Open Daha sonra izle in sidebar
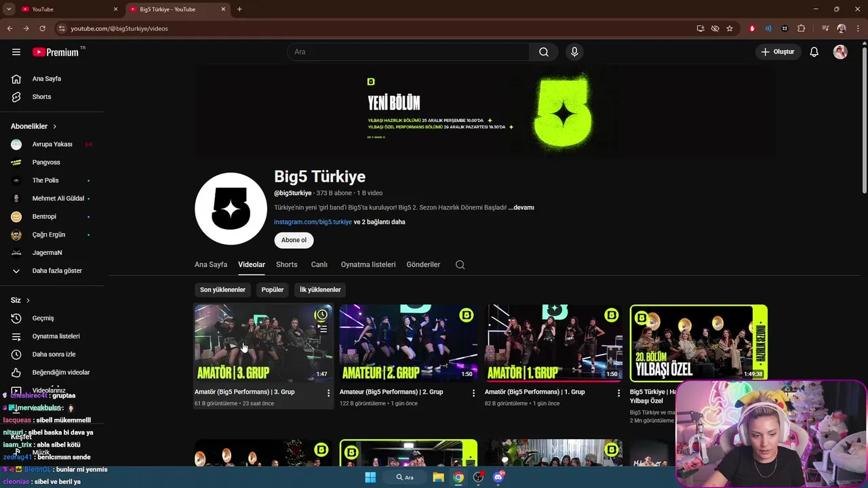868x488 pixels. 53,354
